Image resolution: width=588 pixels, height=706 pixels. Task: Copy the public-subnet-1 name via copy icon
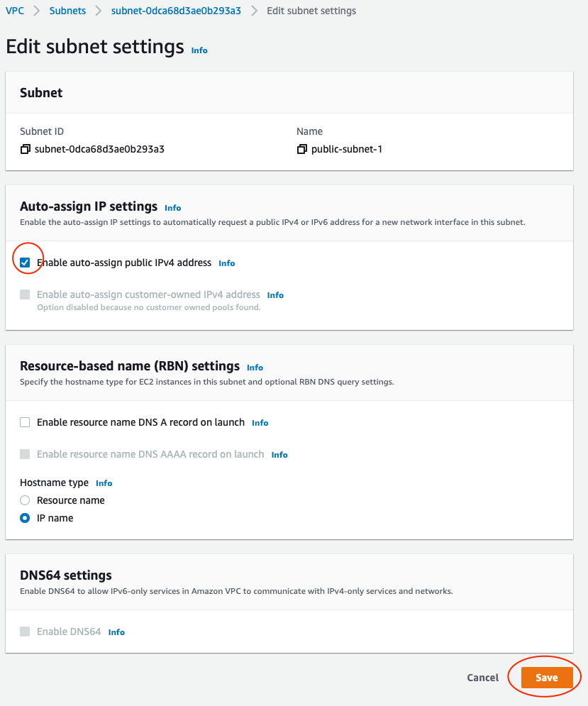(302, 149)
